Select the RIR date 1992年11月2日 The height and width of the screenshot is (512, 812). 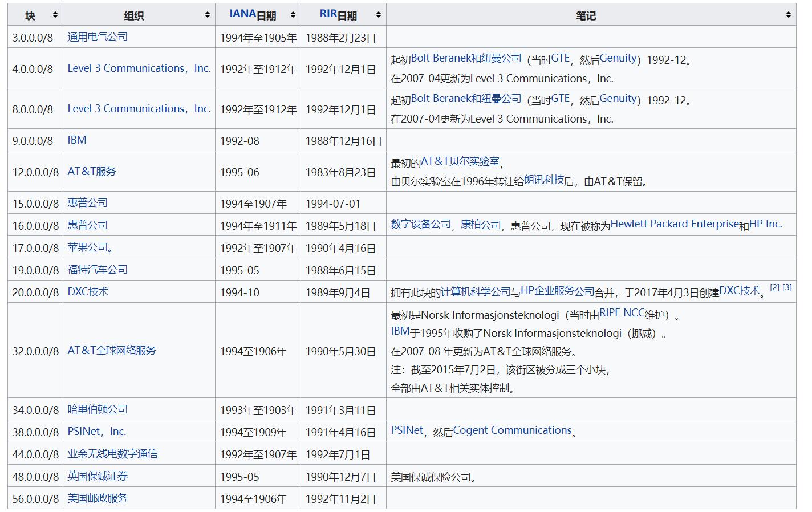pyautogui.click(x=341, y=499)
